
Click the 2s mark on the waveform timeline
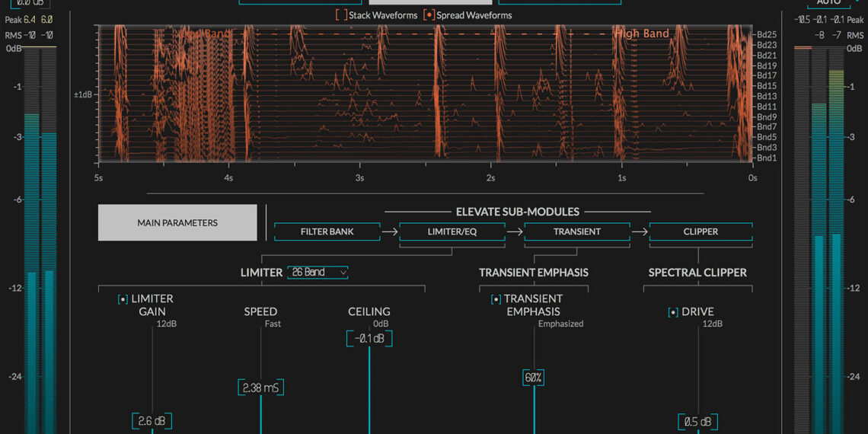490,178
